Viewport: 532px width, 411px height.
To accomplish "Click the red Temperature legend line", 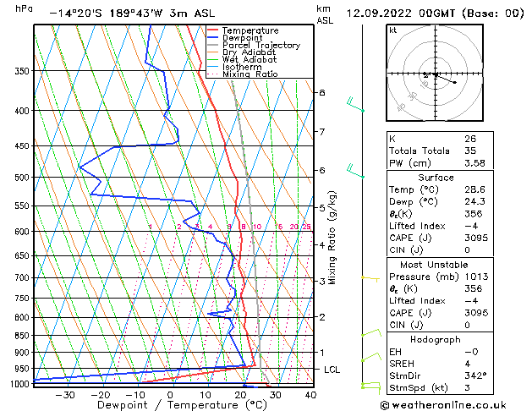I will [x=213, y=30].
